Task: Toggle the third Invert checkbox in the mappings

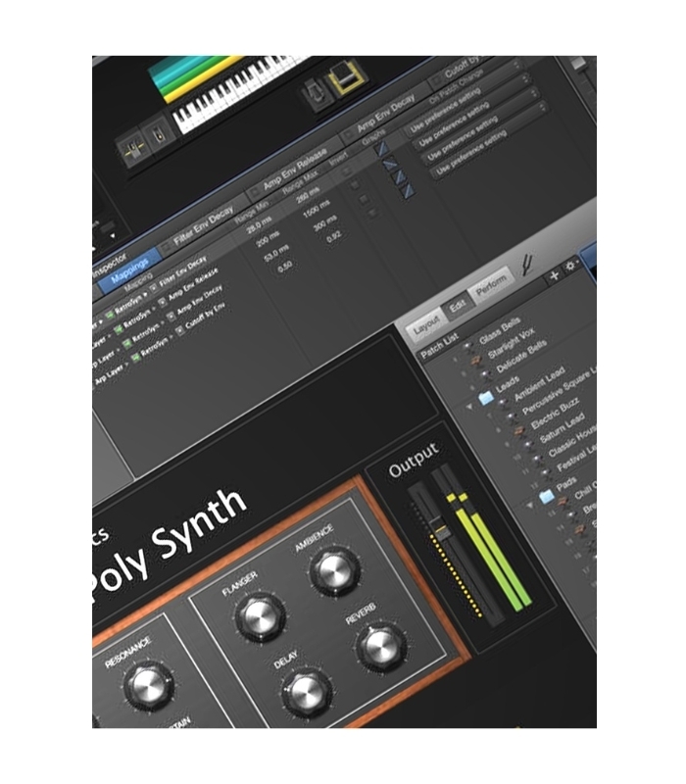Action: pyautogui.click(x=364, y=200)
